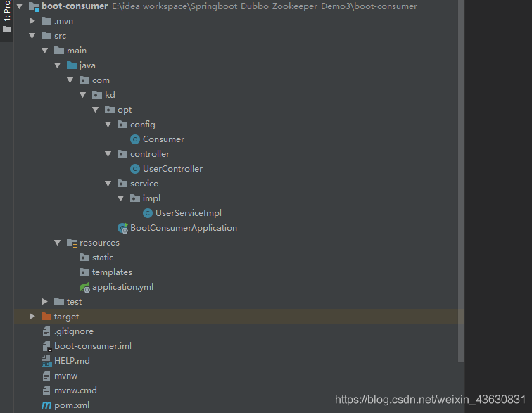Collapse the service package arrow

(x=108, y=183)
